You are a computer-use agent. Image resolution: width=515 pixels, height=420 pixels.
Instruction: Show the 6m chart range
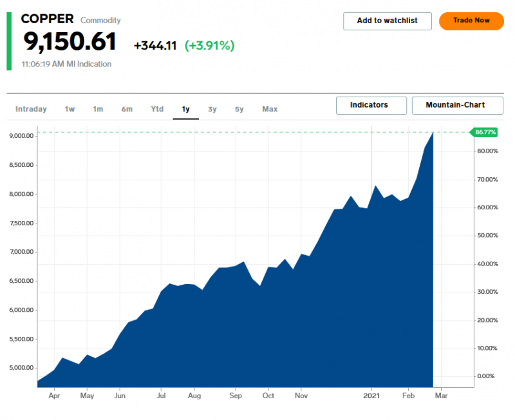coord(127,109)
